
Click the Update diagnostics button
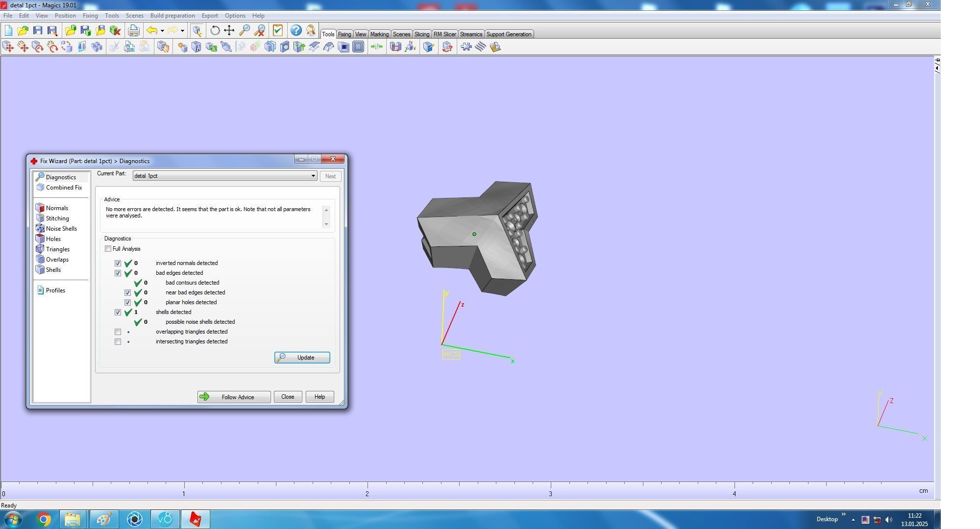(302, 358)
